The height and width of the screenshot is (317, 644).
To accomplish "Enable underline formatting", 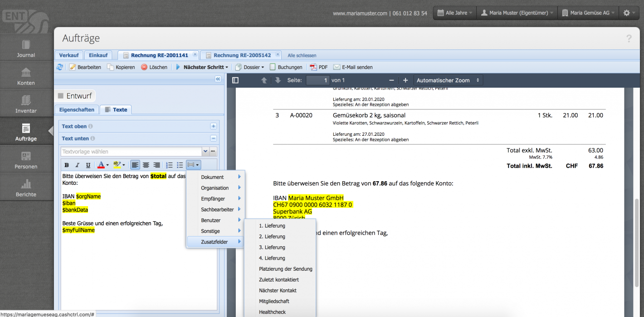I will 88,164.
